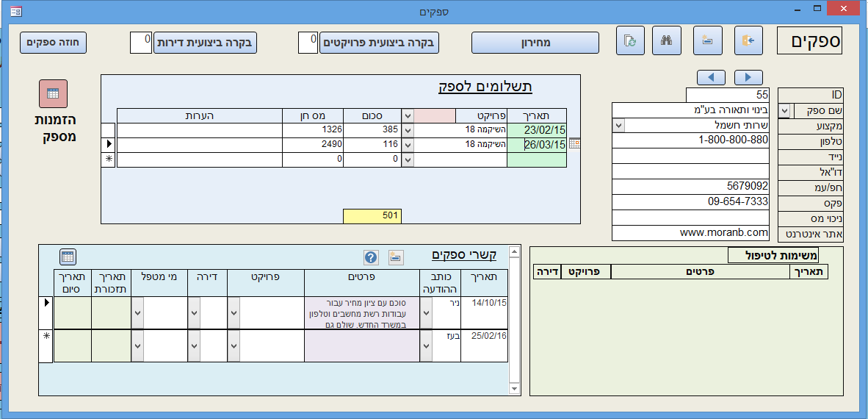This screenshot has width=868, height=419.
Task: Click the date cell 23/02/15
Action: click(537, 130)
